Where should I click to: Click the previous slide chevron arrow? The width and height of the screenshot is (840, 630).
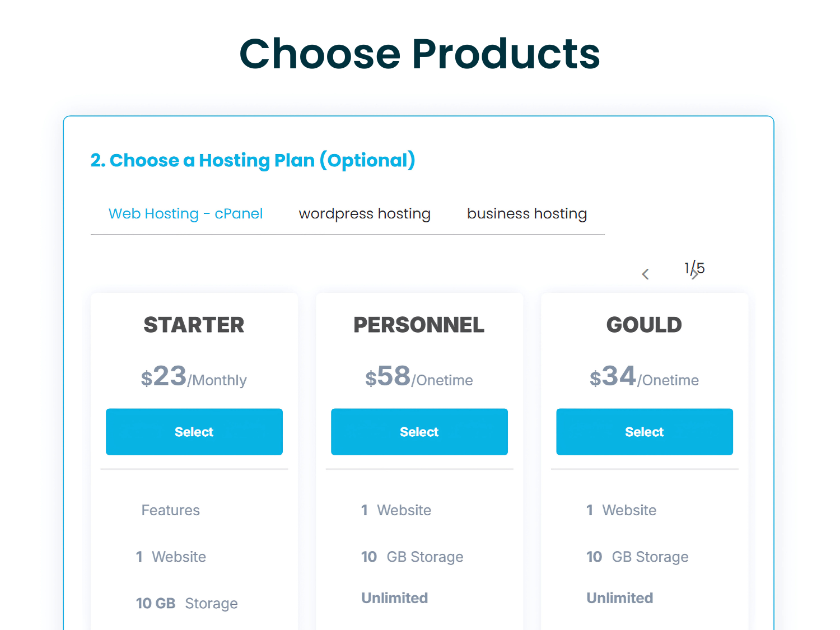point(645,274)
